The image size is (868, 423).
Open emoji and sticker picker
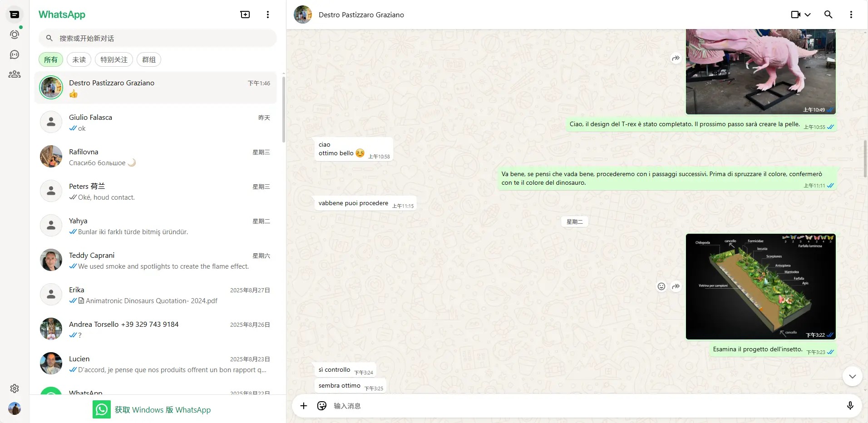322,406
